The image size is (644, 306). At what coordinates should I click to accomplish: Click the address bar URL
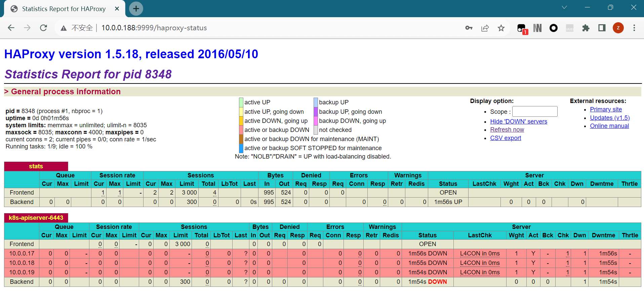click(x=154, y=28)
